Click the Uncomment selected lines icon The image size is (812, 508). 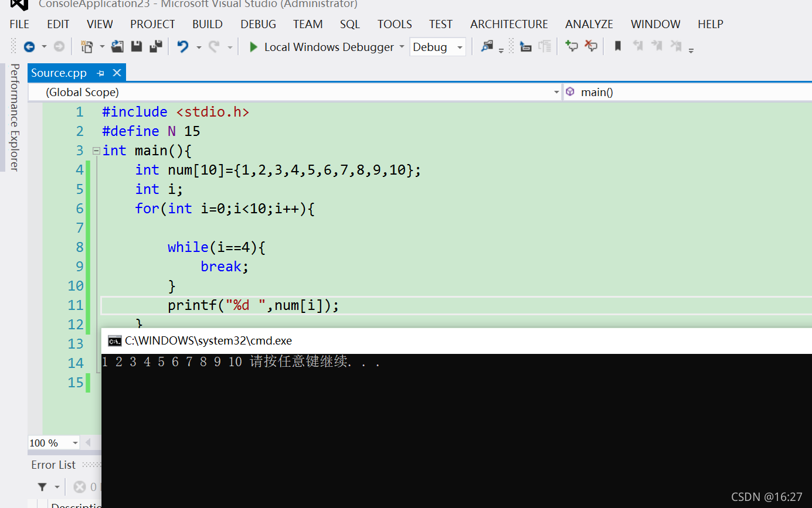click(x=591, y=46)
